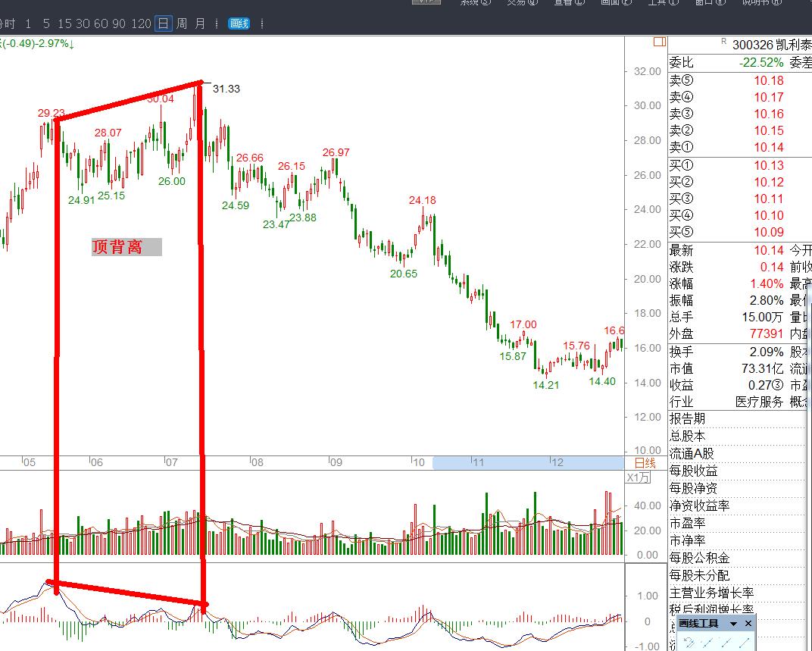The image size is (812, 651).
Task: Select the fourth line tool in 画线工具
Action: point(744,643)
